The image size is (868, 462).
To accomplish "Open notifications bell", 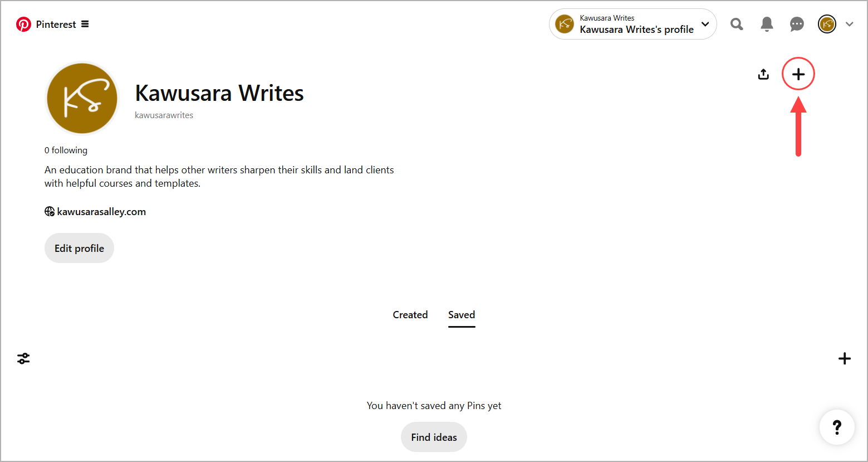I will pos(767,24).
